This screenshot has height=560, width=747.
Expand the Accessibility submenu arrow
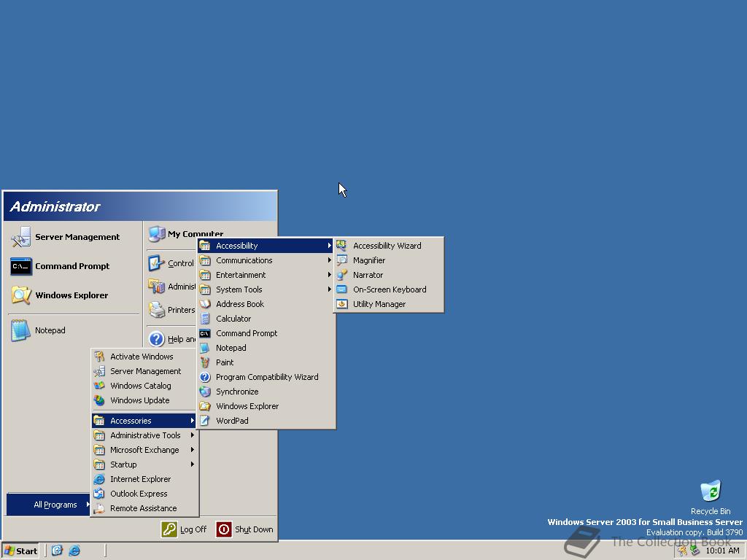[x=329, y=246]
